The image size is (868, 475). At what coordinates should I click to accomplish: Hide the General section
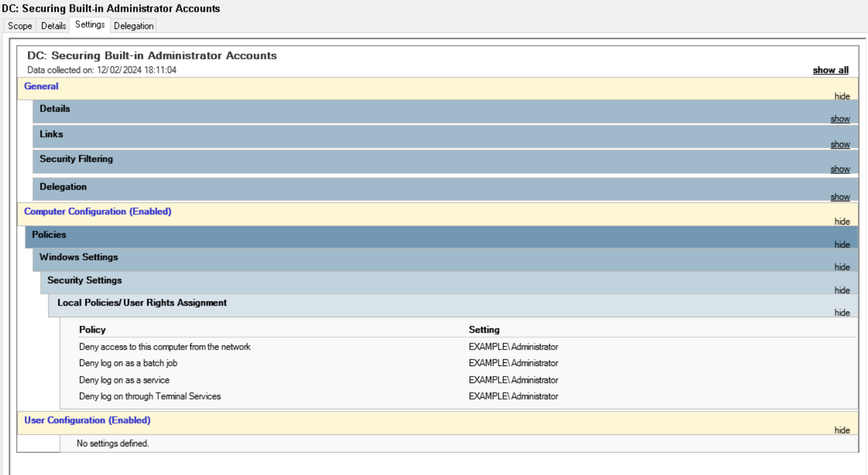[842, 96]
